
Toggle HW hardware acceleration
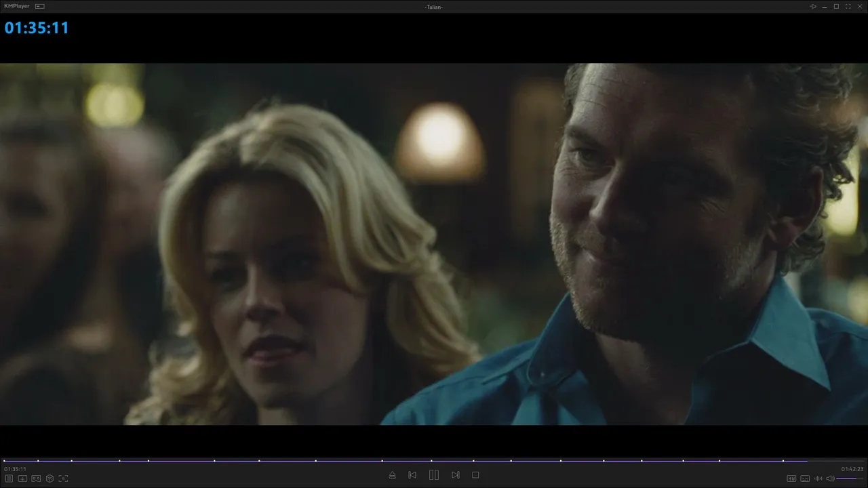click(x=791, y=479)
